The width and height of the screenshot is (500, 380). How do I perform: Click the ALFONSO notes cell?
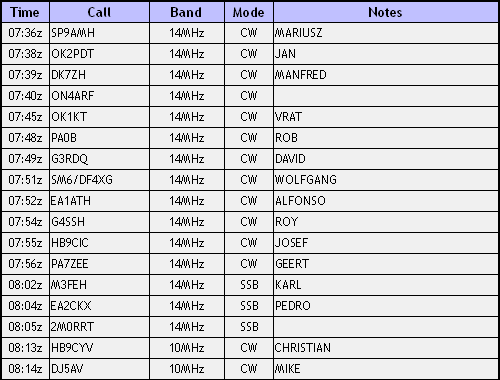click(x=386, y=201)
